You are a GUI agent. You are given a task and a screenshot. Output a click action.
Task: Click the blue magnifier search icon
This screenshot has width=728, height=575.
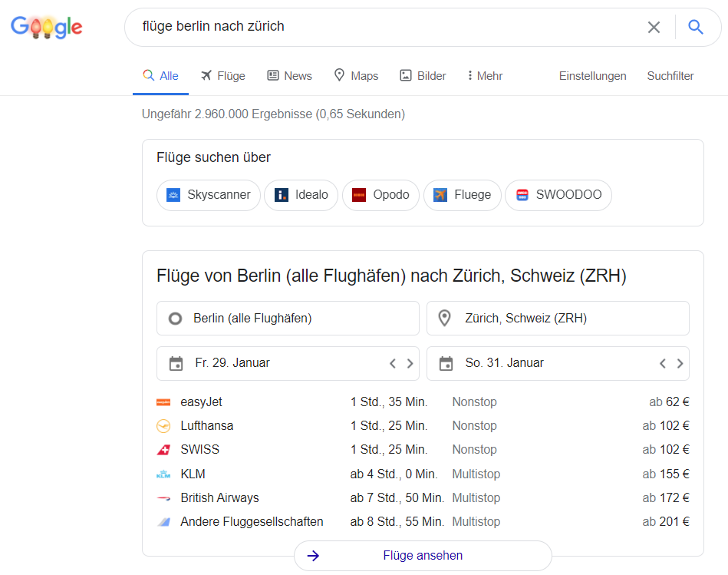tap(695, 27)
